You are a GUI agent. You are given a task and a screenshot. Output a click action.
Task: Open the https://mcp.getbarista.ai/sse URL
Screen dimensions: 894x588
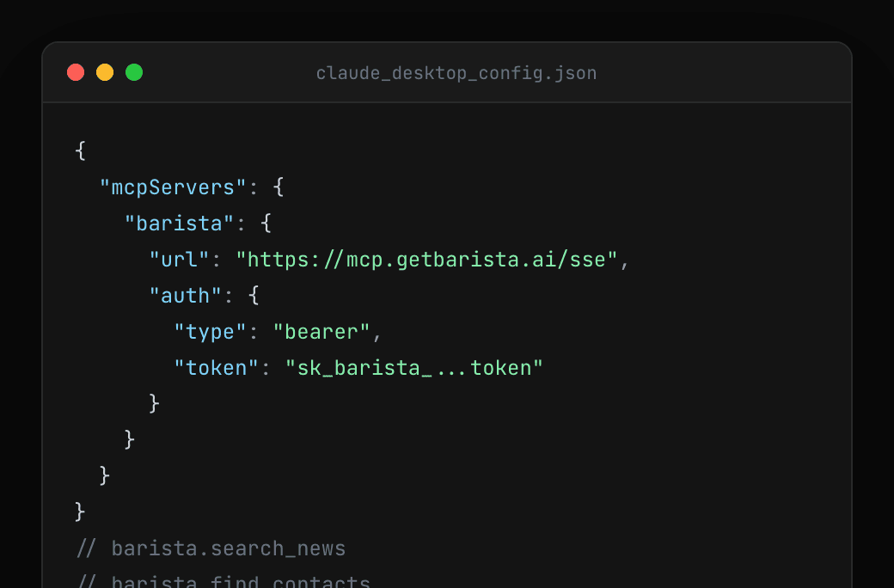(426, 259)
